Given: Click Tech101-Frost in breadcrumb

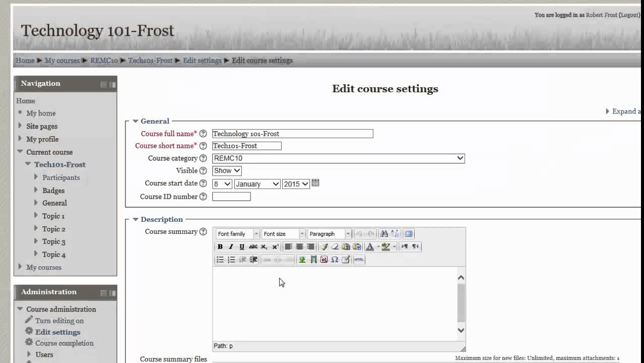Looking at the screenshot, I should click(x=150, y=60).
